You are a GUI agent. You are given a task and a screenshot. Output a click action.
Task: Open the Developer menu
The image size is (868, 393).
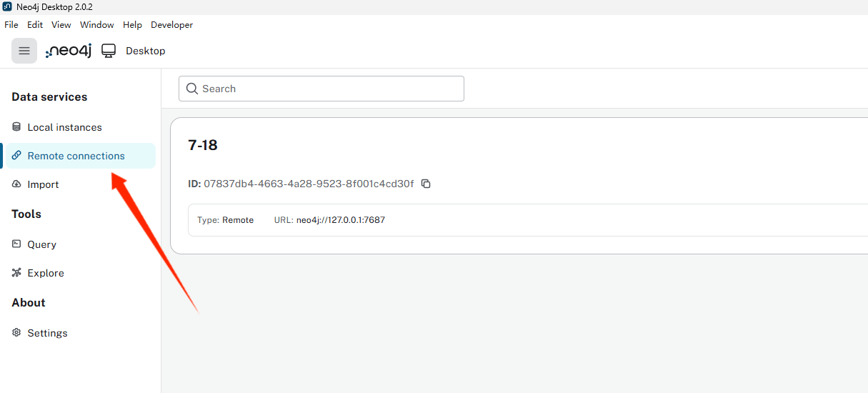[x=171, y=25]
